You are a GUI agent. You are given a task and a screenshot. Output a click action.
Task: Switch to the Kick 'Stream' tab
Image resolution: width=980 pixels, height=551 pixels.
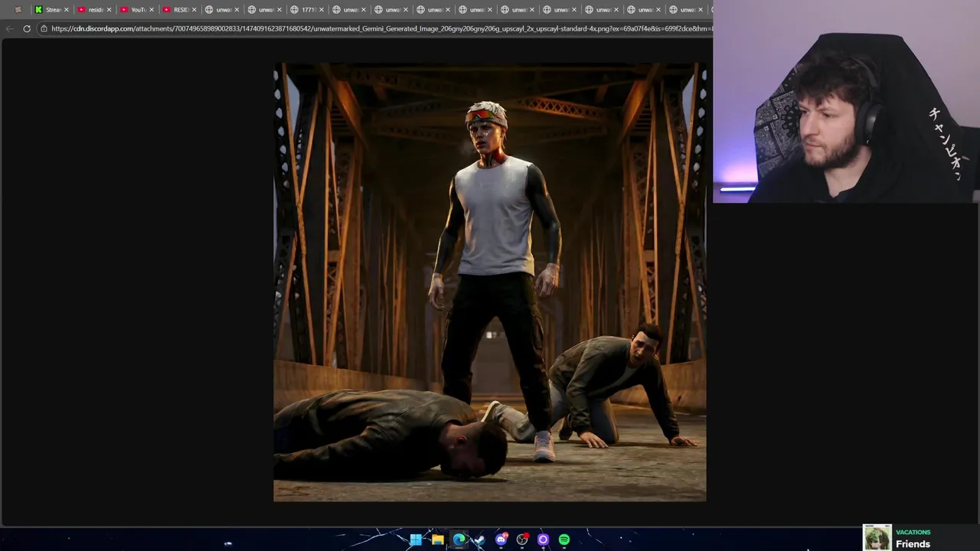tap(52, 10)
